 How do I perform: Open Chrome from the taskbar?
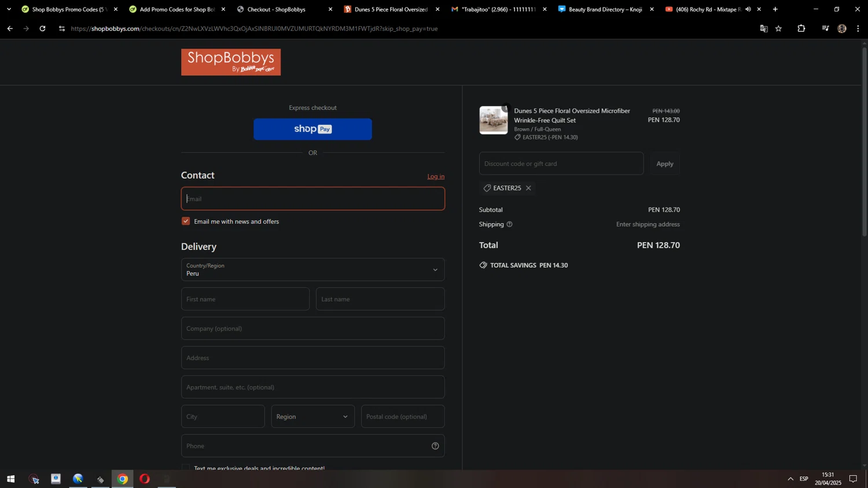coord(123,479)
